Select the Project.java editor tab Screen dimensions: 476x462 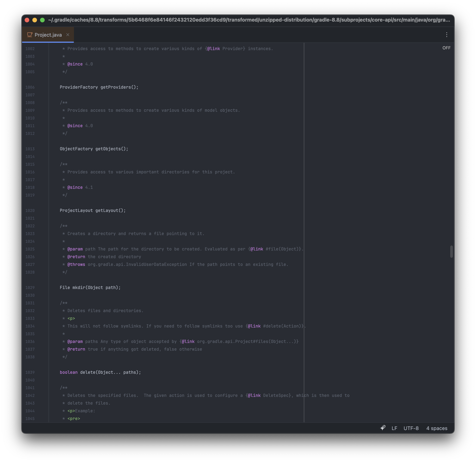[48, 35]
